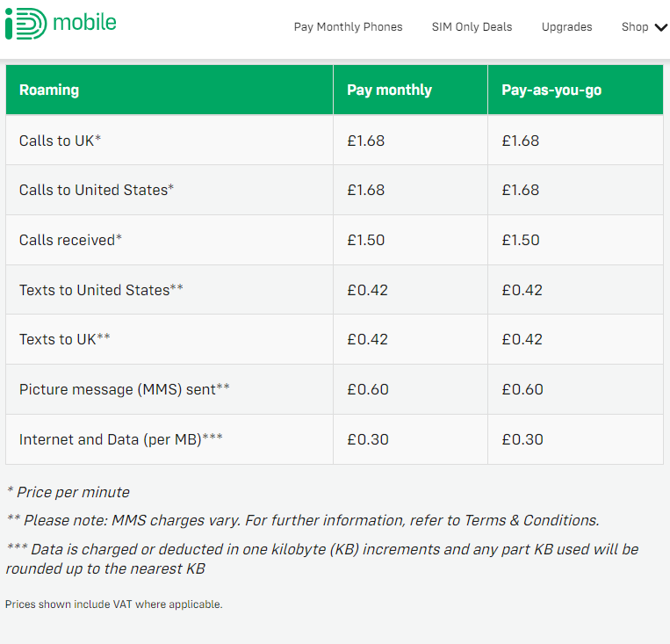This screenshot has height=644, width=670.
Task: Go to SIM Only Deals
Action: [472, 27]
